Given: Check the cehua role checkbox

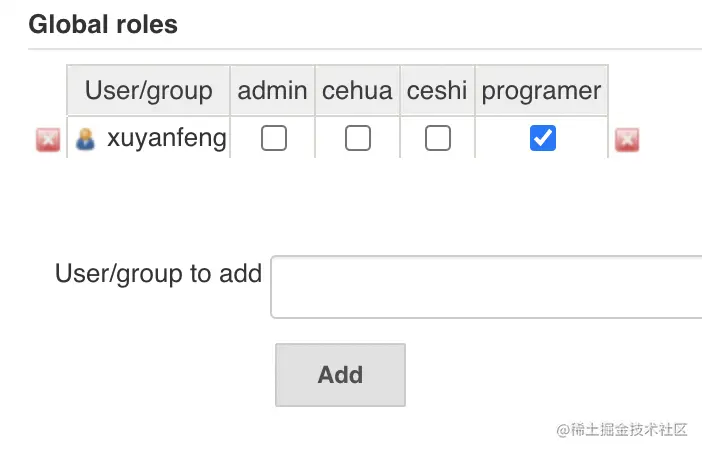Looking at the screenshot, I should (357, 138).
